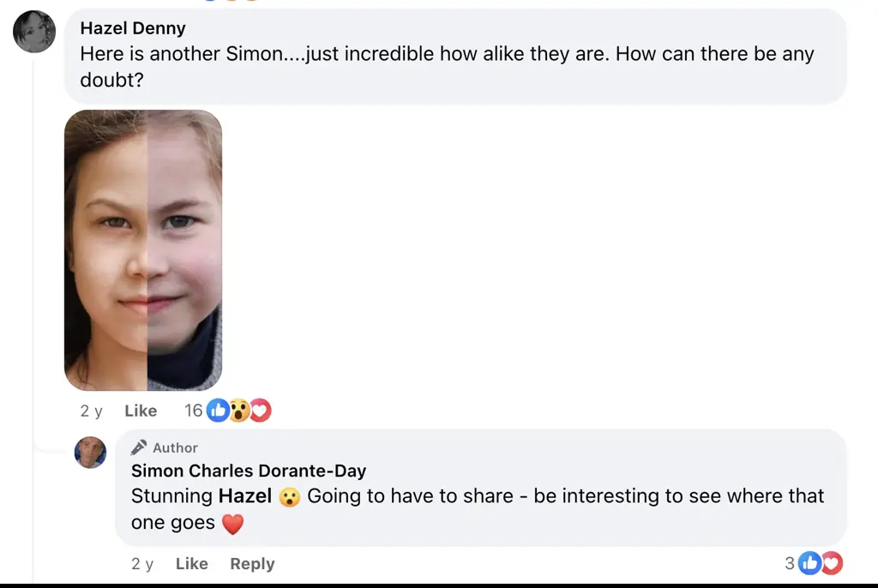Click the 16 reactions count
Image resolution: width=878 pixels, height=588 pixels.
[194, 411]
